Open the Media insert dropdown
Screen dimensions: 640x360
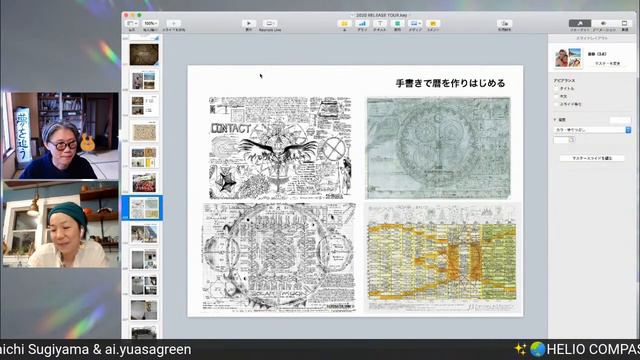point(415,24)
